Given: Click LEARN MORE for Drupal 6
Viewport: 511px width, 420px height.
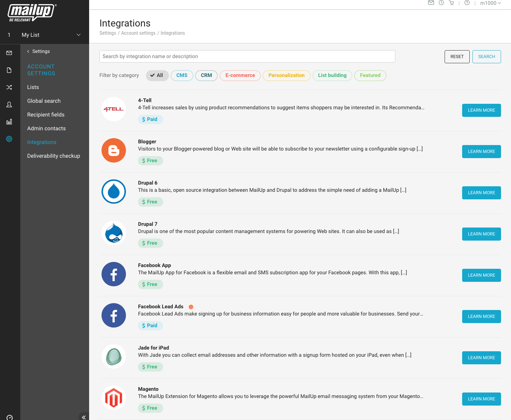Looking at the screenshot, I should 481,193.
